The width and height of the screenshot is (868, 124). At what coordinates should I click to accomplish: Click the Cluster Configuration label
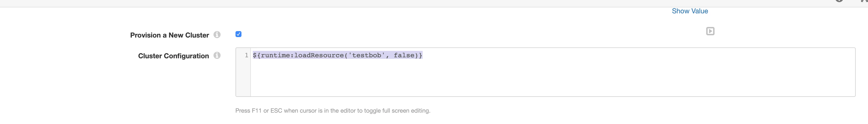[x=174, y=56]
